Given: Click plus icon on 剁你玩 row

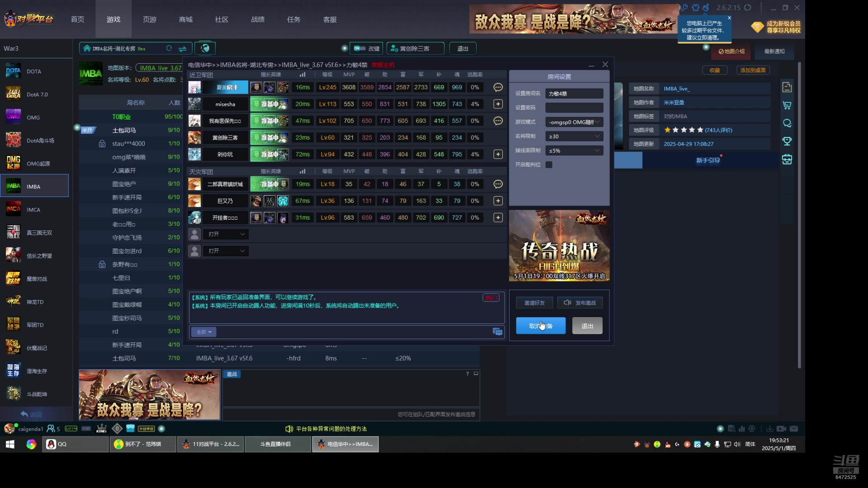Looking at the screenshot, I should (x=498, y=154).
